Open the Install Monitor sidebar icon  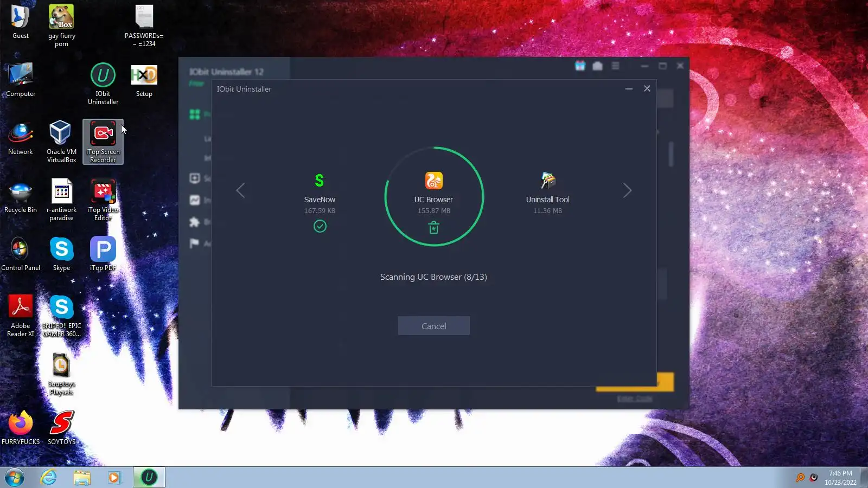pos(195,200)
